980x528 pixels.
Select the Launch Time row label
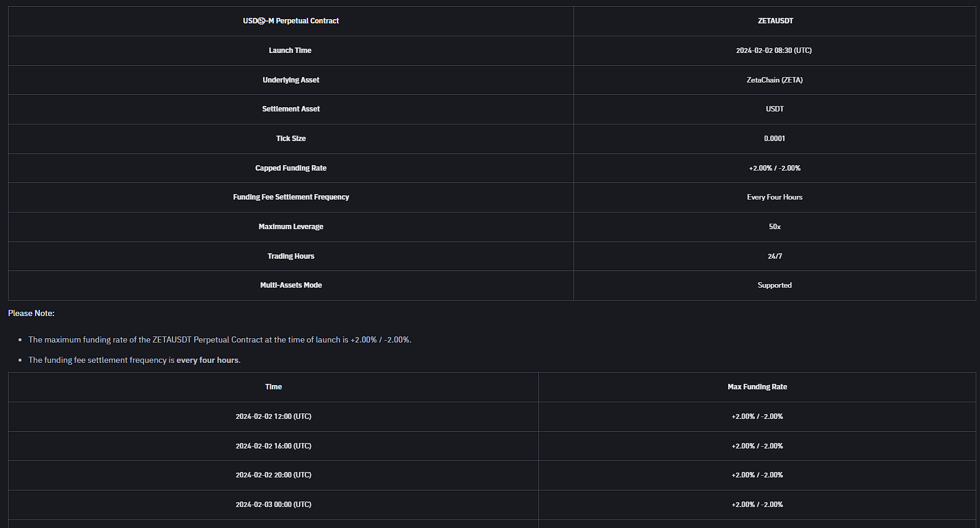(x=290, y=51)
